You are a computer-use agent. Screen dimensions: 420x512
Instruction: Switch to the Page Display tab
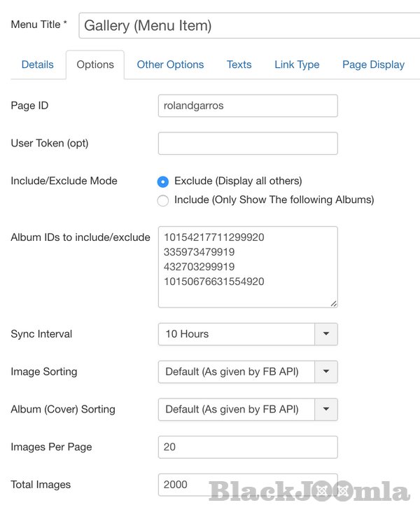tap(373, 64)
